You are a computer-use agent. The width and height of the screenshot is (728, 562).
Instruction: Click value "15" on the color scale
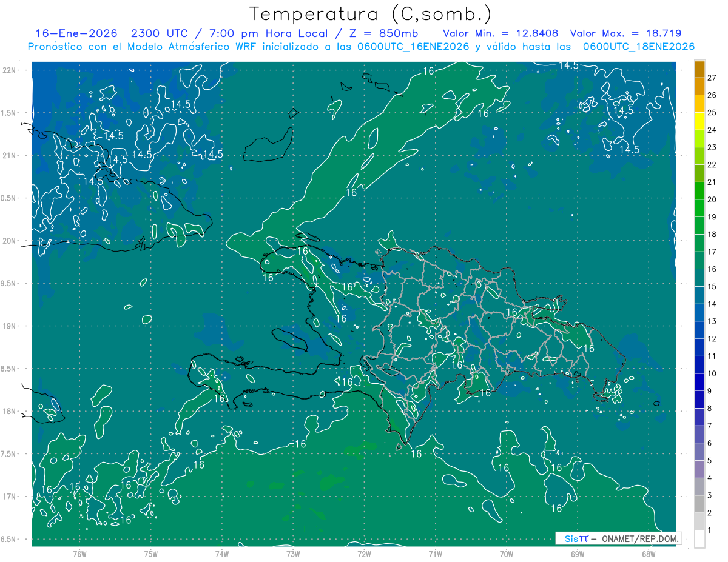(712, 286)
